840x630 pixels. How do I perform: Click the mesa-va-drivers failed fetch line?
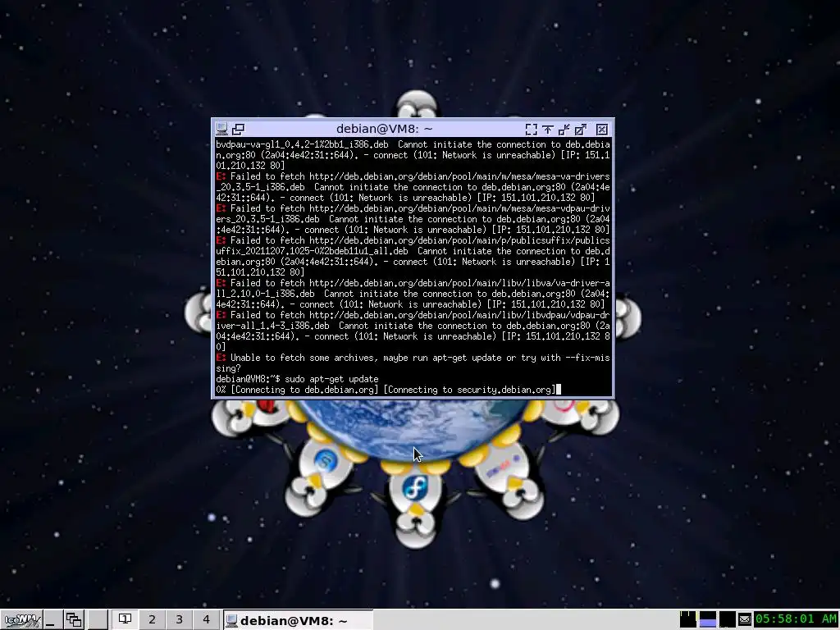(413, 187)
